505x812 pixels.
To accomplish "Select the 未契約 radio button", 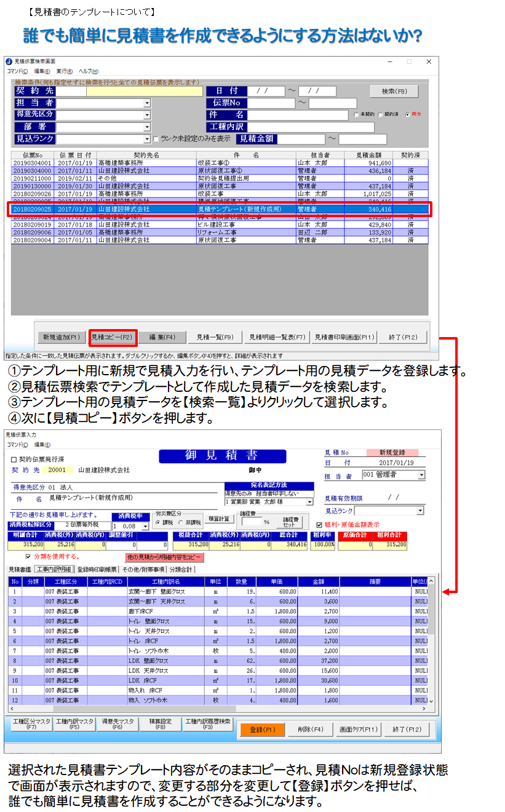I will tap(356, 115).
